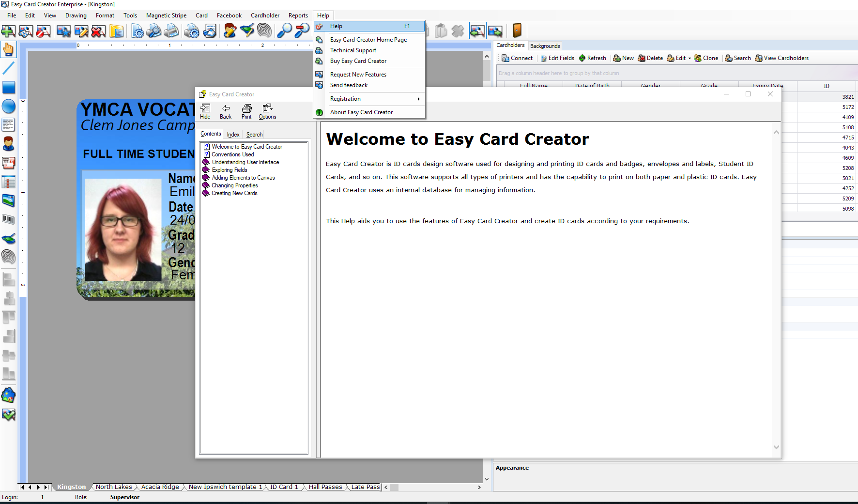Image resolution: width=858 pixels, height=504 pixels.
Task: Select the text block tool in sidebar
Action: click(x=8, y=125)
